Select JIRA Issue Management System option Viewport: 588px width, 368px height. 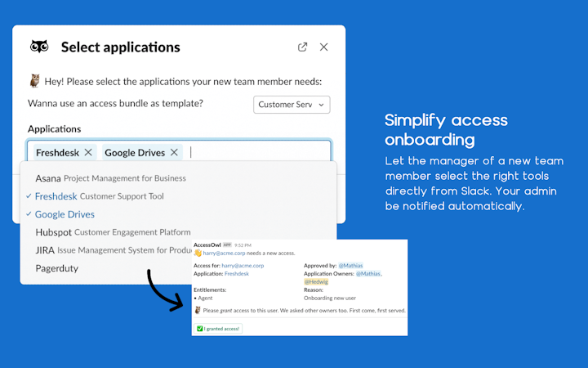click(x=107, y=250)
